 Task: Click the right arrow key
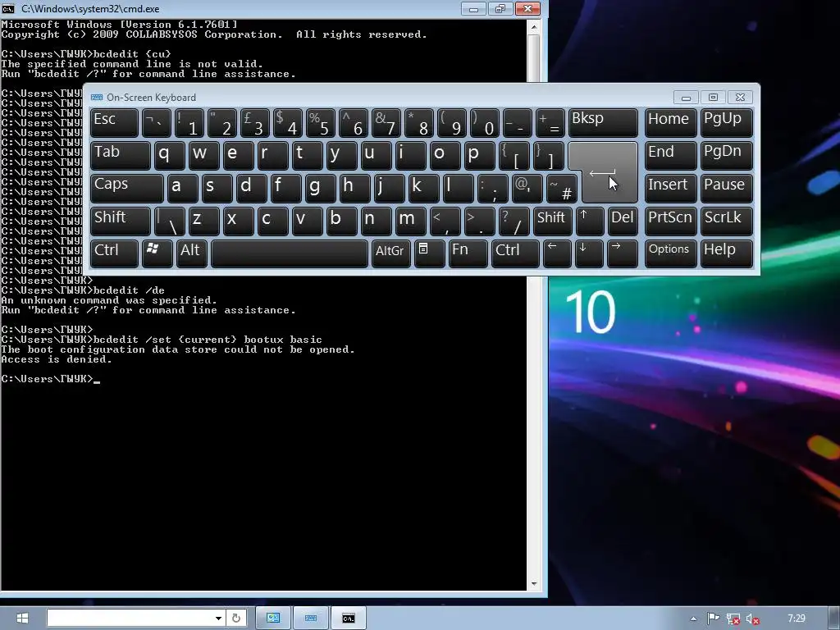click(623, 254)
